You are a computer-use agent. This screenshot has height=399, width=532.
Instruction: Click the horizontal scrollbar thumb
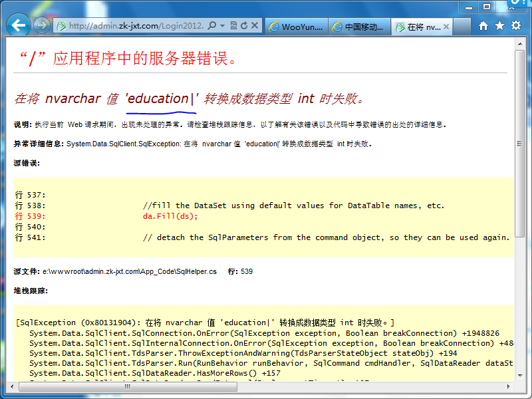(x=128, y=386)
